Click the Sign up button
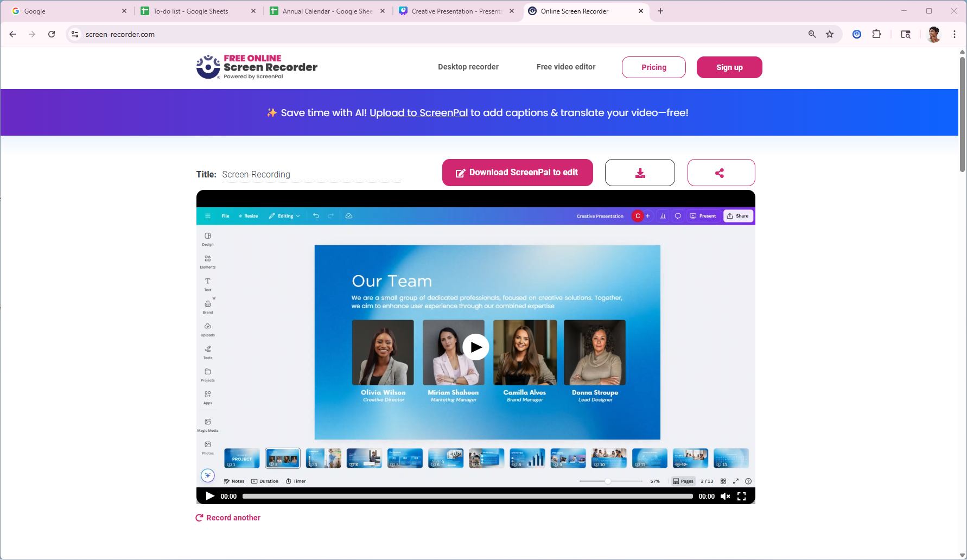Image resolution: width=967 pixels, height=560 pixels. coord(729,67)
